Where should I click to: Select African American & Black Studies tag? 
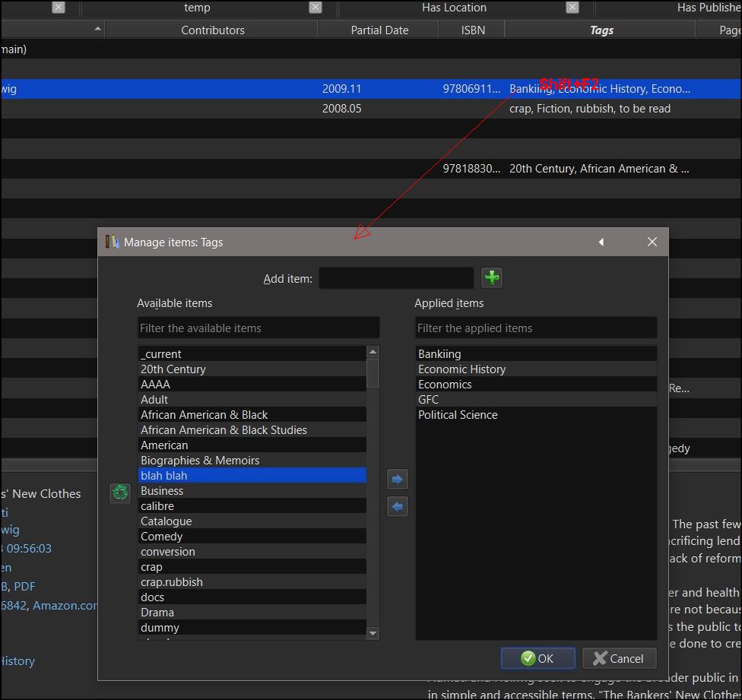pyautogui.click(x=224, y=430)
